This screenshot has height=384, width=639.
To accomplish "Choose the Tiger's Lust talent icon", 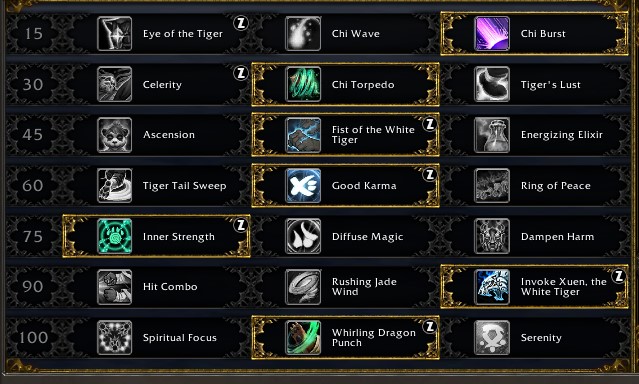I will pyautogui.click(x=492, y=84).
